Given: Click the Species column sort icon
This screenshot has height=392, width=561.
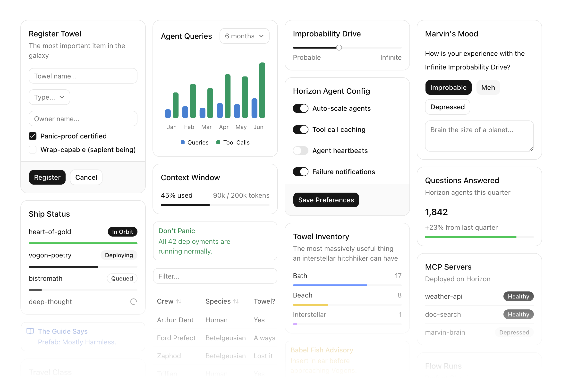Looking at the screenshot, I should pos(236,301).
